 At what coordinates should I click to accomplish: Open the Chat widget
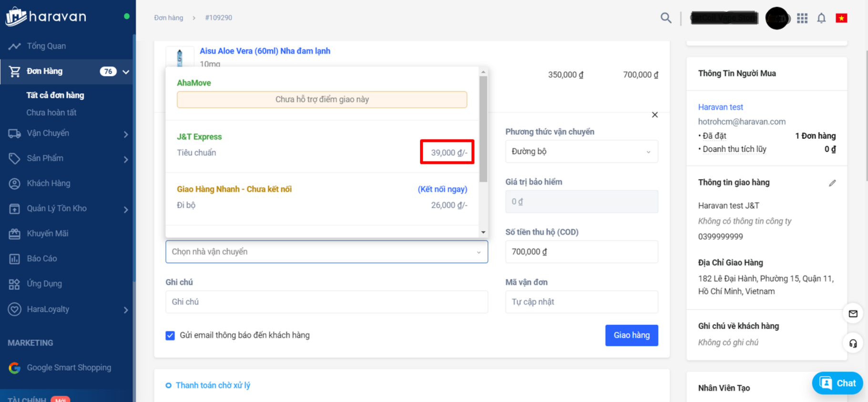(x=837, y=383)
